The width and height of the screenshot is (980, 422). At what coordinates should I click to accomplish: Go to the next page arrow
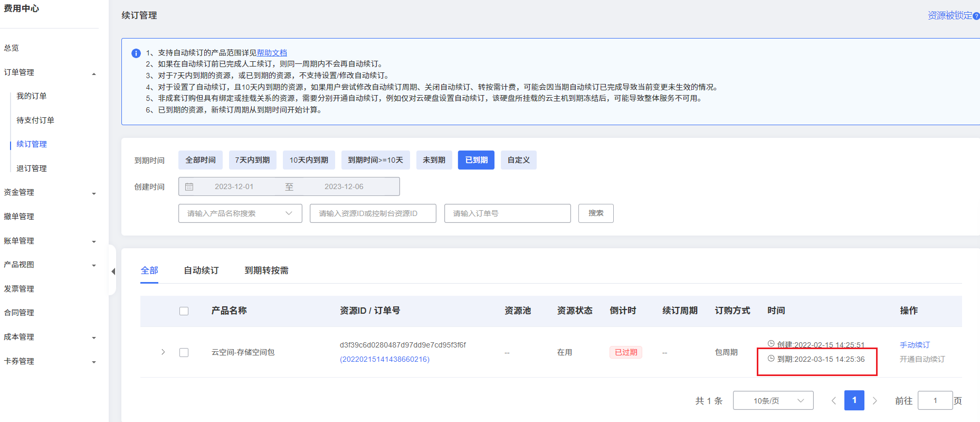[874, 401]
